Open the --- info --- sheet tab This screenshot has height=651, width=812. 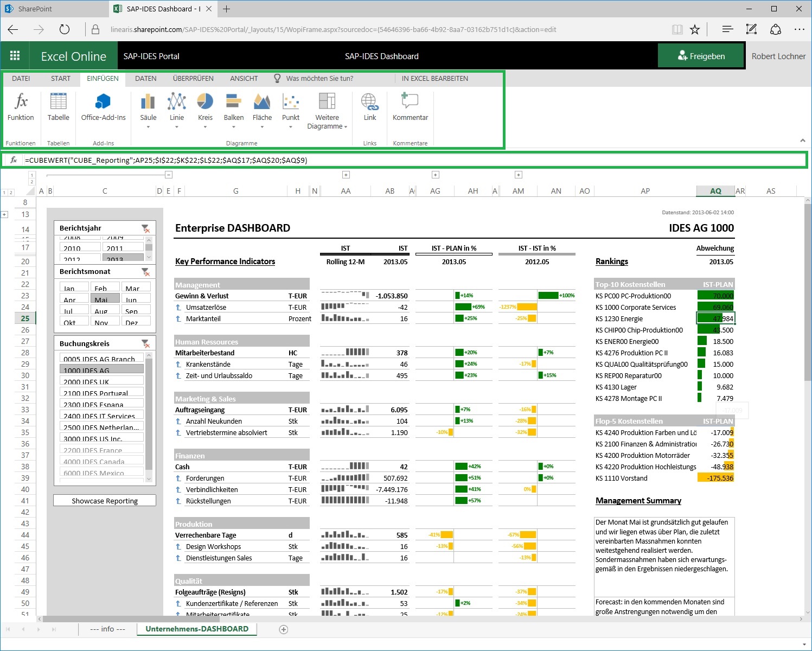pos(107,629)
